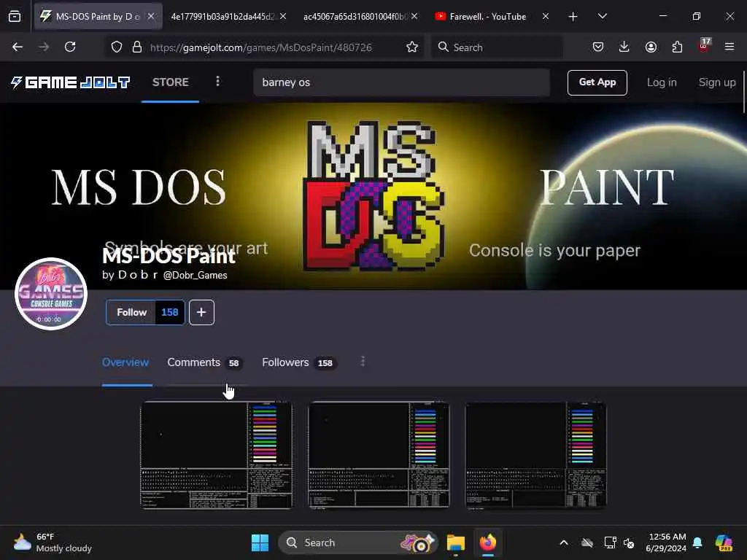
Task: Open the muted volume tray icon
Action: pyautogui.click(x=629, y=542)
